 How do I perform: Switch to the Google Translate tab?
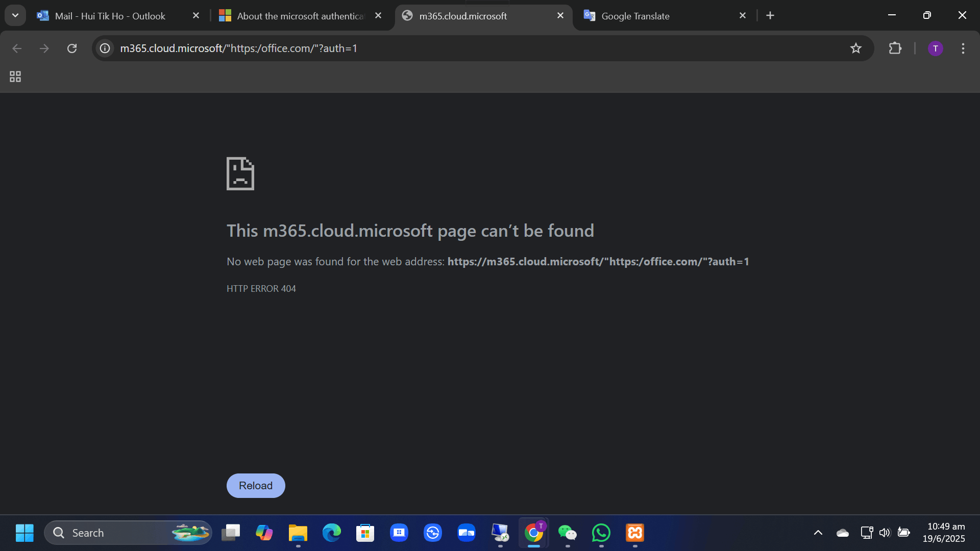tap(634, 16)
